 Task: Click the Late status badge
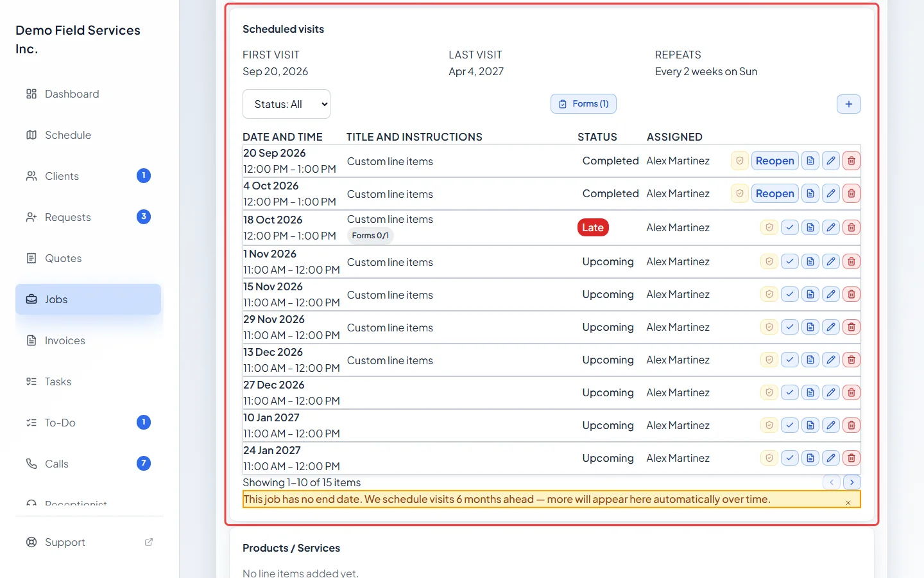(593, 227)
